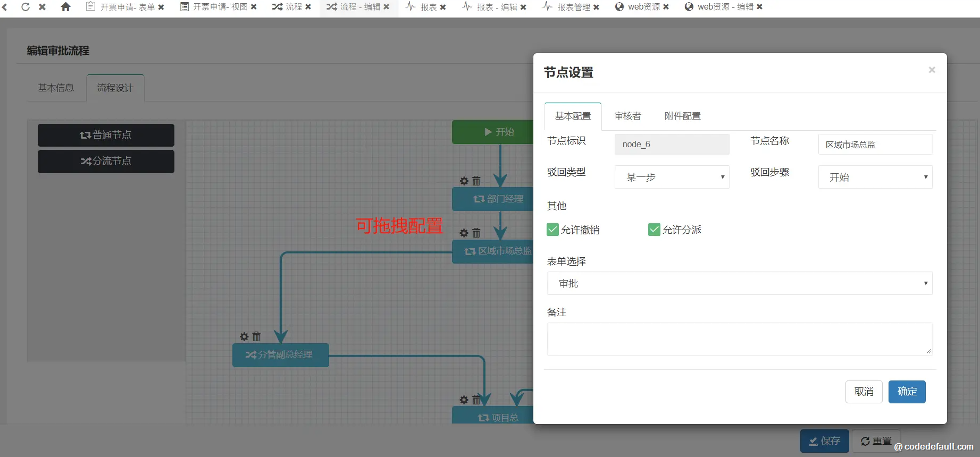
Task: Switch to the 审核者 tab
Action: 627,116
